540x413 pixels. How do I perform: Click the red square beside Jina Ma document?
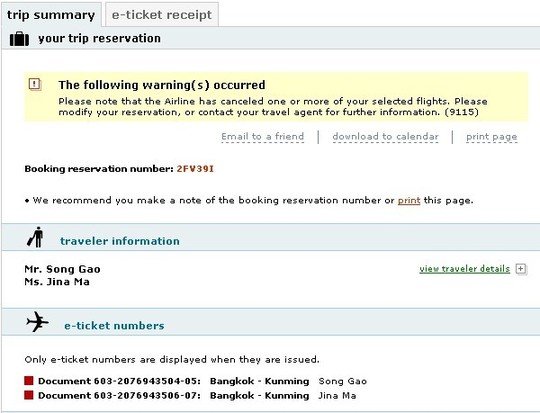click(x=29, y=395)
